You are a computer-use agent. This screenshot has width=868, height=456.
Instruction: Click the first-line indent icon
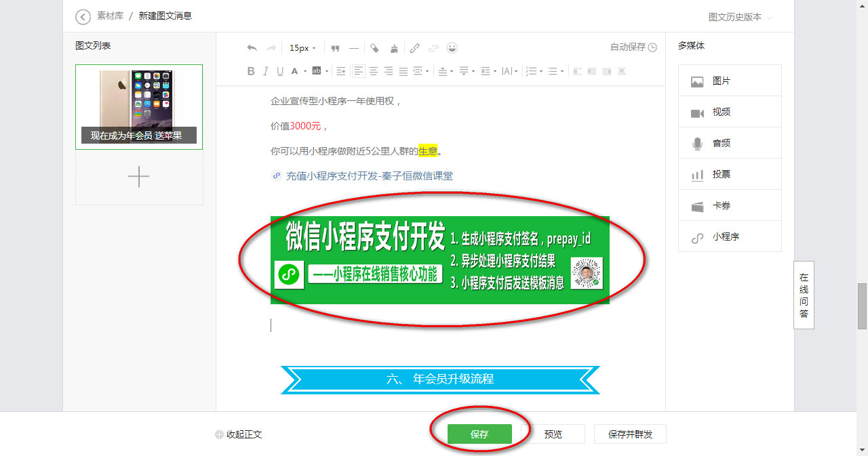pos(341,71)
